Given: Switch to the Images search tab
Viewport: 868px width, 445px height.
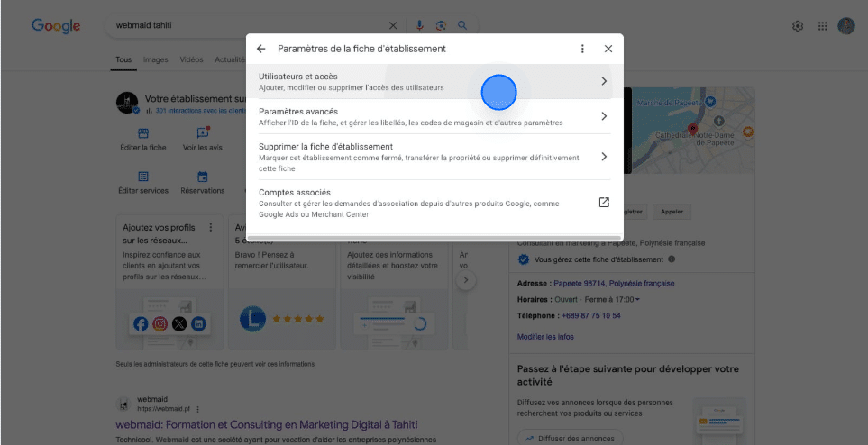Looking at the screenshot, I should pyautogui.click(x=155, y=60).
